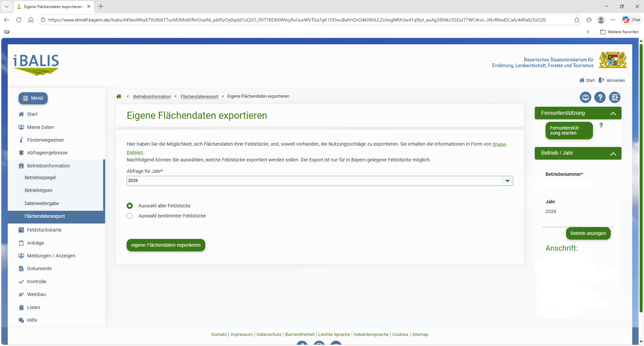Click the remote support screen icon

tap(585, 98)
